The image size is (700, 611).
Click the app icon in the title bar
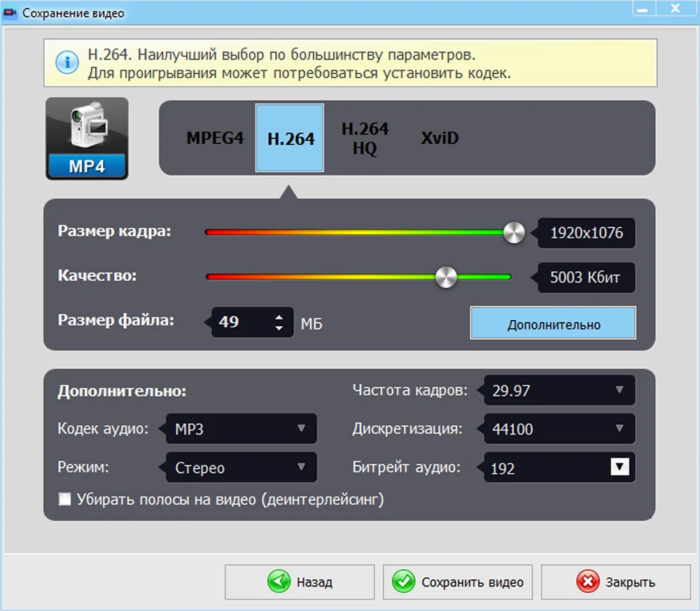[10, 13]
